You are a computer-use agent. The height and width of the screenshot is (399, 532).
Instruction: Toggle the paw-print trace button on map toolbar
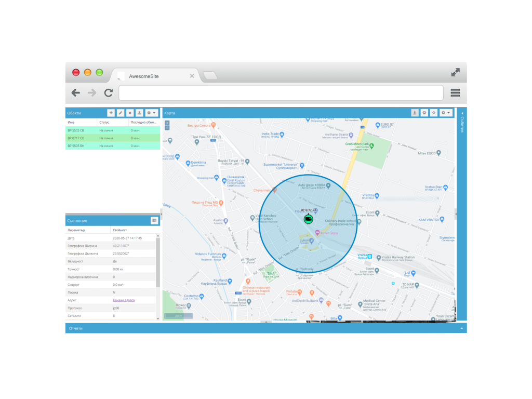pos(424,113)
